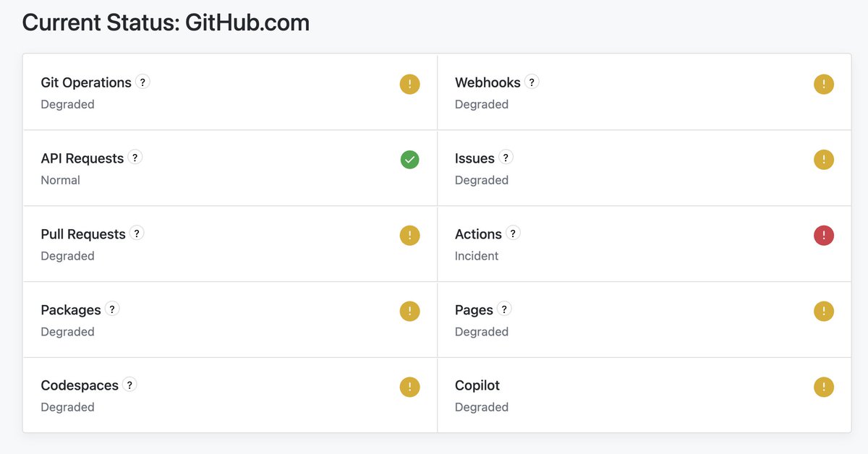
Task: Click the Degraded status under Pages
Action: (x=482, y=332)
